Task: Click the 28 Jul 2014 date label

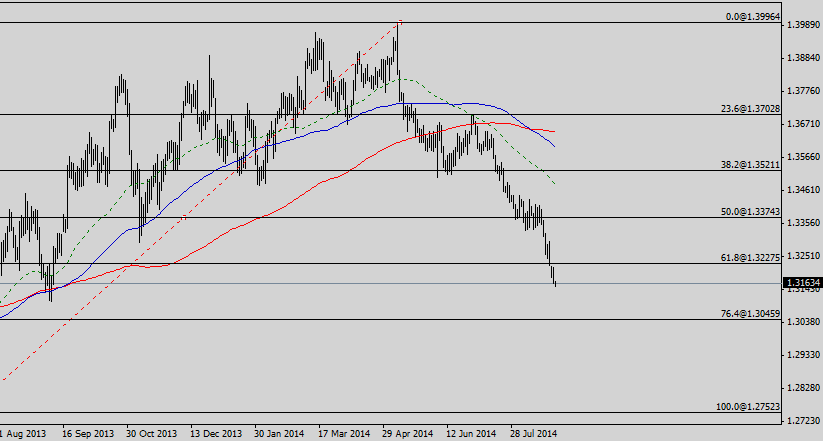Action: pos(533,434)
